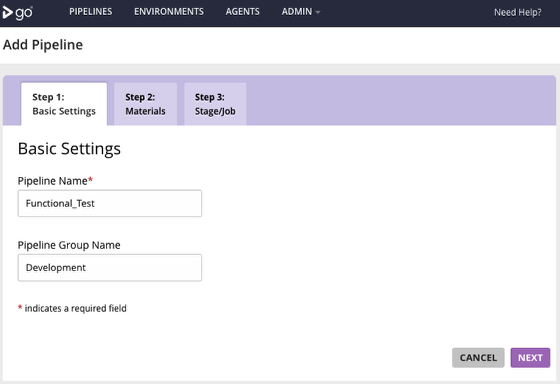This screenshot has width=560, height=384.
Task: Click the Pipeline Name label
Action: (55, 181)
